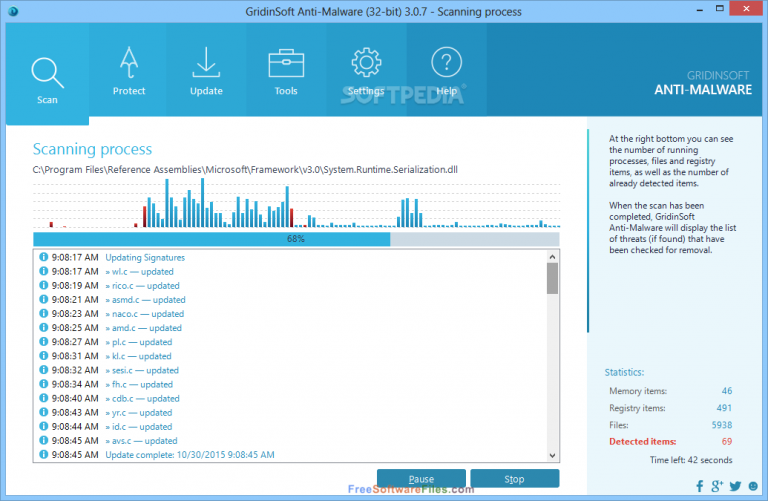Viewport: 768px width, 501px height.
Task: Click the Facebook icon
Action: coord(699,486)
